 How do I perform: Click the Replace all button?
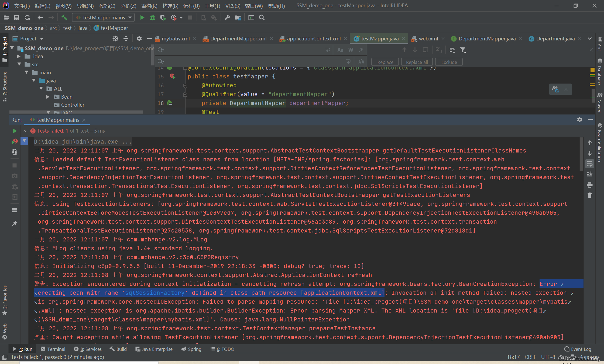[x=417, y=62]
